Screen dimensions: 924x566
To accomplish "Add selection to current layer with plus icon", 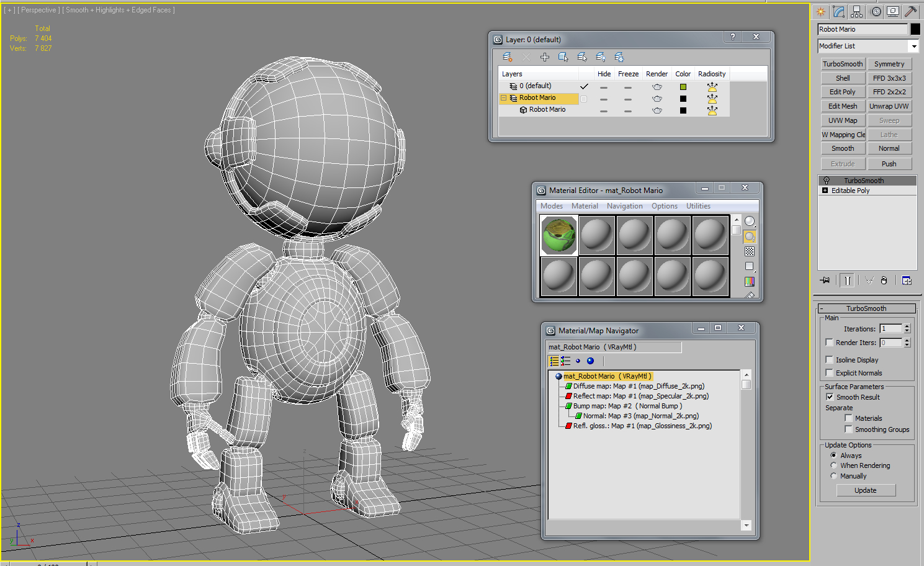I will pyautogui.click(x=544, y=56).
